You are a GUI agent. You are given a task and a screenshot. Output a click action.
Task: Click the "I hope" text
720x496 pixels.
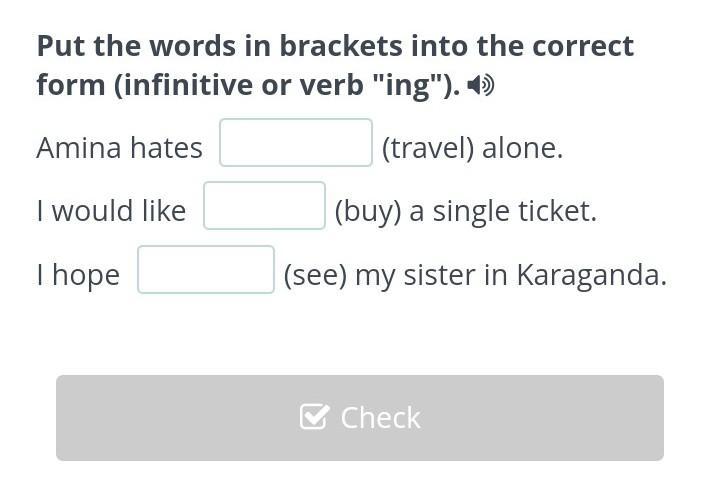(78, 275)
